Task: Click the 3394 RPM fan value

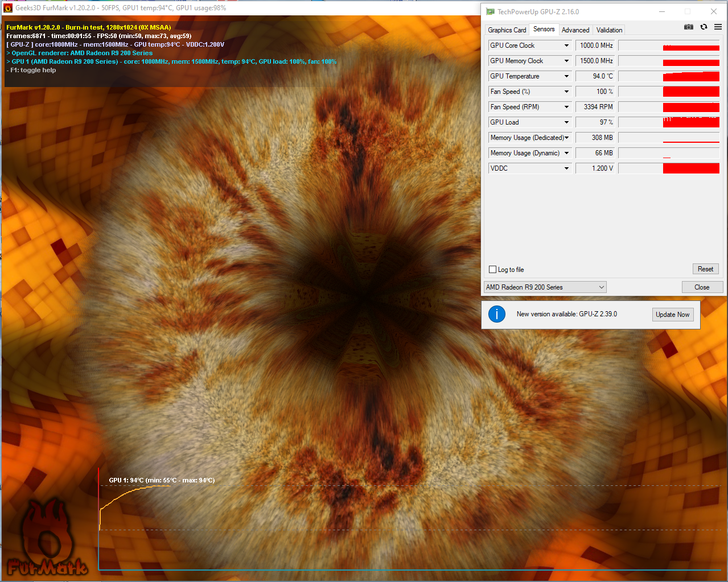Action: point(595,107)
